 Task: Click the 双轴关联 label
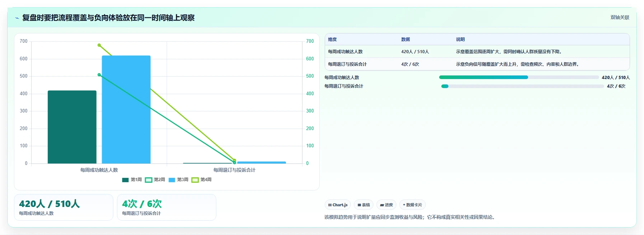(620, 18)
